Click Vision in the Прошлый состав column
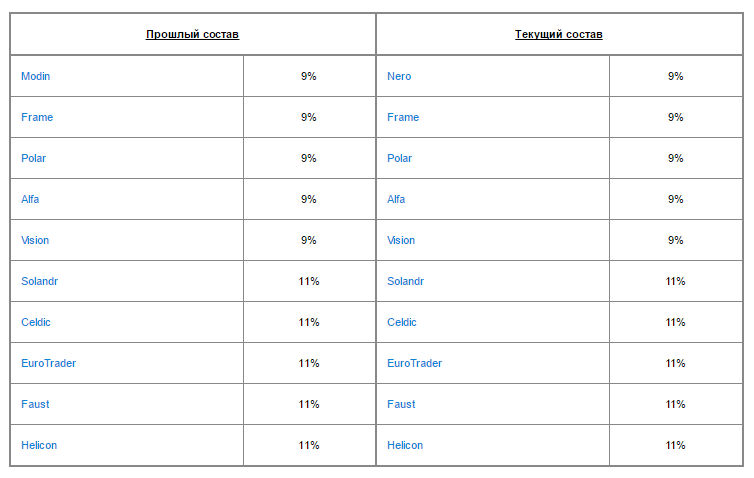Screen dimensions: 754x478 35,240
